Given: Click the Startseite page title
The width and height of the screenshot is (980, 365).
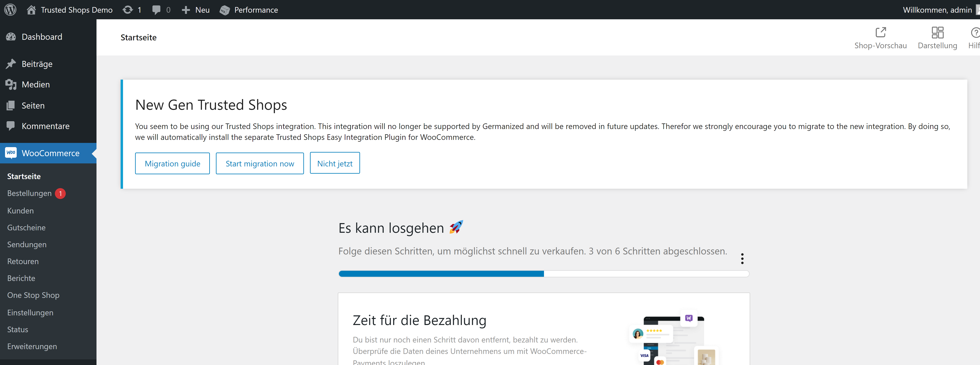Looking at the screenshot, I should pyautogui.click(x=139, y=37).
